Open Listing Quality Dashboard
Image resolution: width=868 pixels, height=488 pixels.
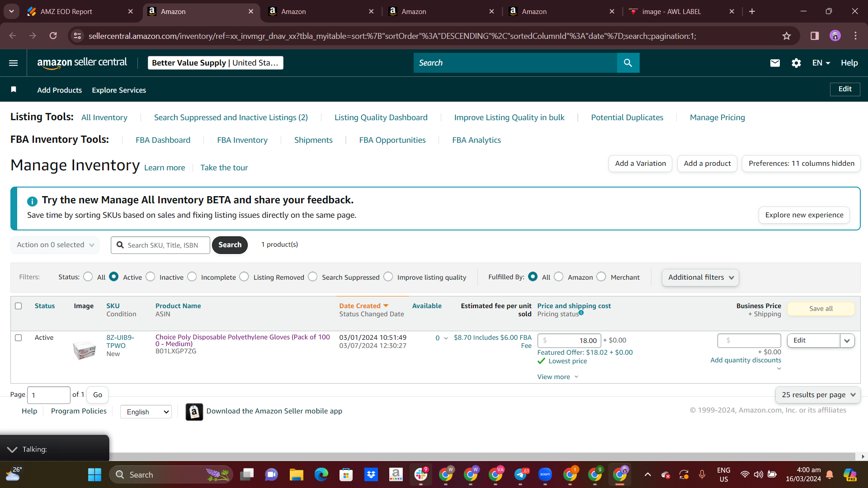click(381, 117)
